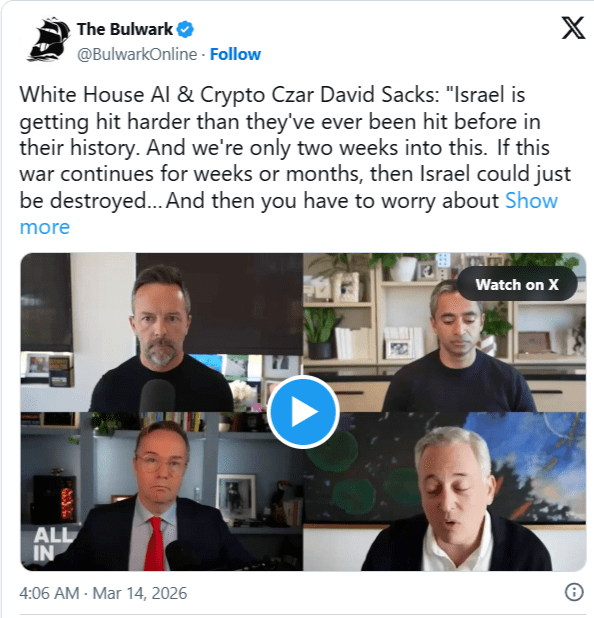Screen dimensions: 594x618
Task: Open The Bulwark ship logo avatar
Action: pos(48,40)
